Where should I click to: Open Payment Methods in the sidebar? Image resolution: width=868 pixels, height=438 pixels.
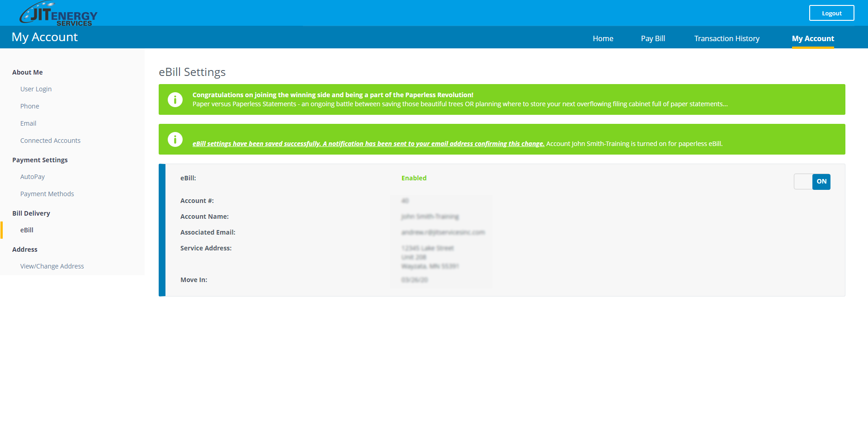pyautogui.click(x=47, y=194)
